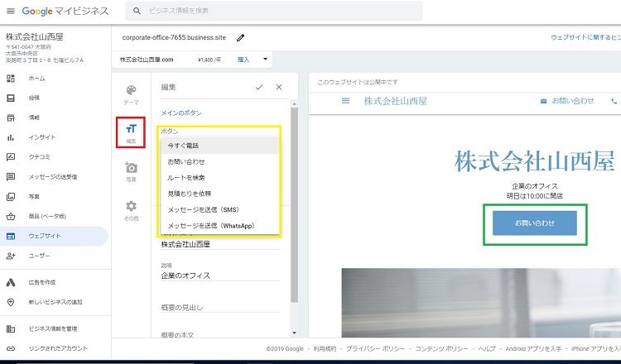Viewport: 621px width, 364px height.
Task: Click the preview hero photo
Action: pos(481,303)
